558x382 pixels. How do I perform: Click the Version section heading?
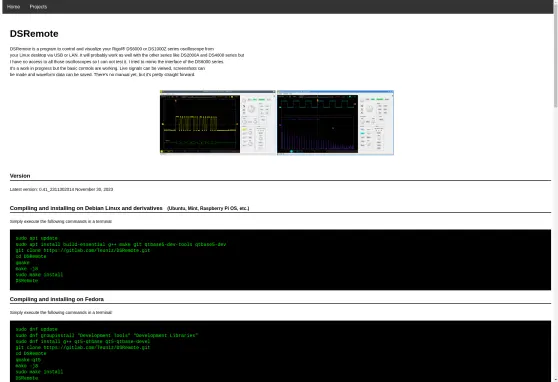20,176
